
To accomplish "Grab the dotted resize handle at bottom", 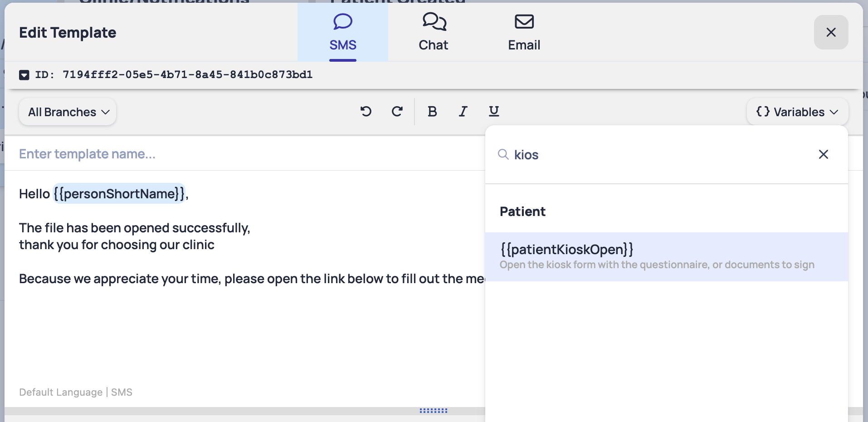I will click(434, 411).
